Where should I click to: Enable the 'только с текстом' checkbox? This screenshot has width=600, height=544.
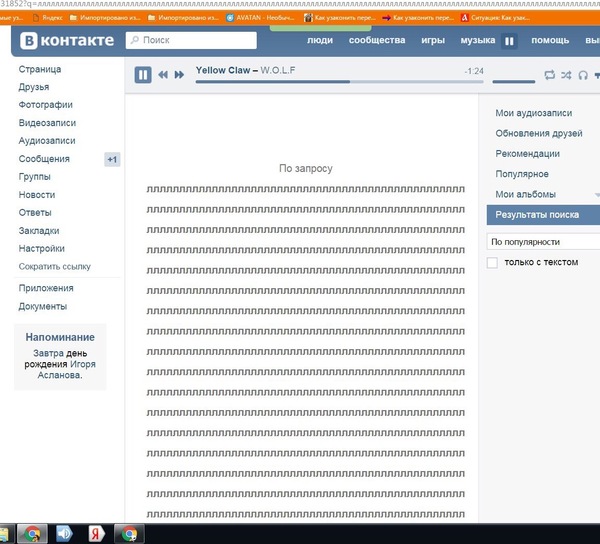(x=491, y=263)
